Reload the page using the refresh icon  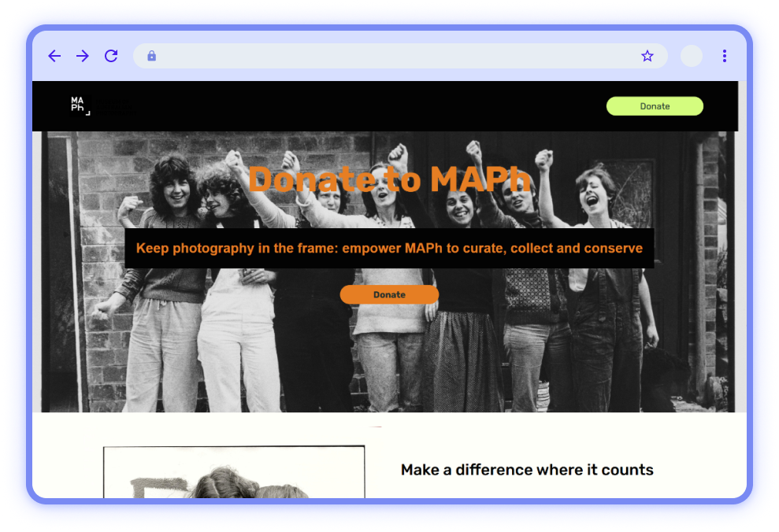pyautogui.click(x=111, y=56)
